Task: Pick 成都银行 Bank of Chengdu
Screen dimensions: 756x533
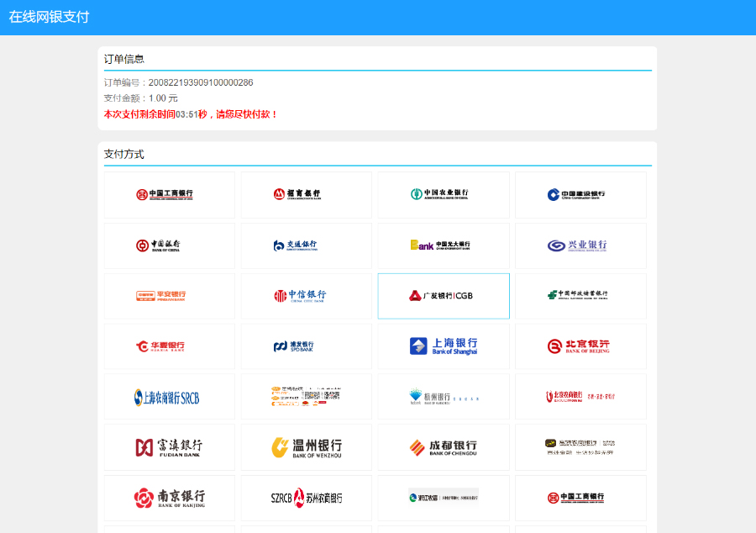Action: click(x=444, y=447)
